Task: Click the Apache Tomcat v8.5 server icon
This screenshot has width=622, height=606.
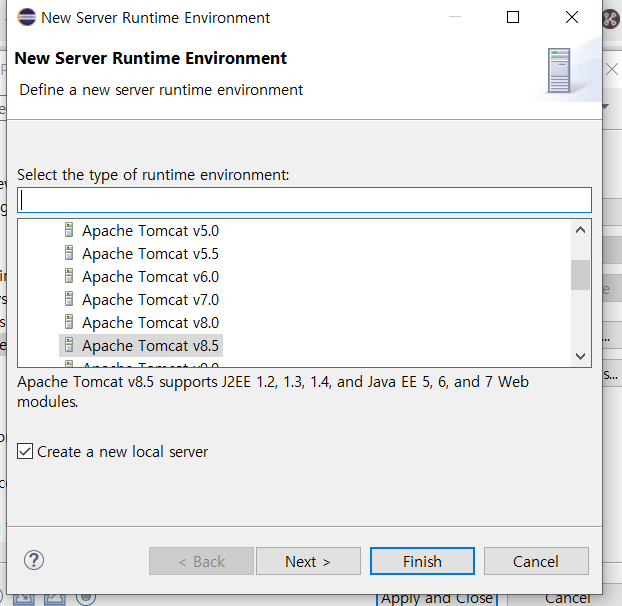Action: pos(69,345)
